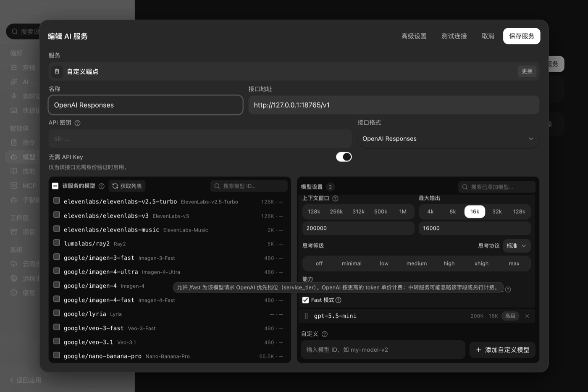The image size is (588, 392).
Task: Click the 高级 tag on gpt-5.5-mini
Action: click(510, 316)
